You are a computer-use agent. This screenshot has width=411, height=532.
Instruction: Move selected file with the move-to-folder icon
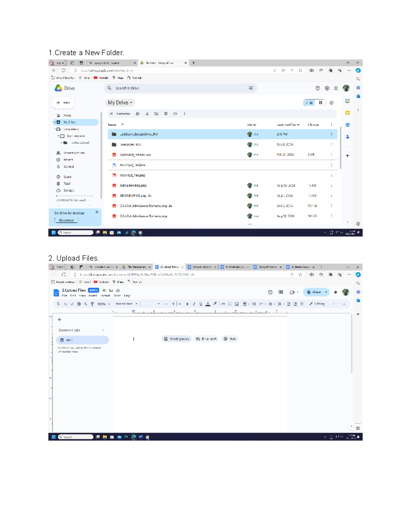(156, 114)
